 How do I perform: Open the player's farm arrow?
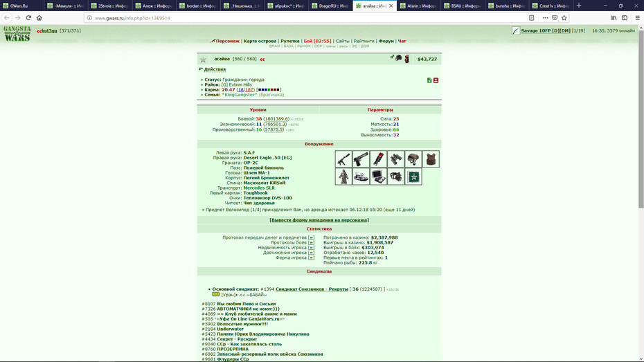pyautogui.click(x=311, y=257)
